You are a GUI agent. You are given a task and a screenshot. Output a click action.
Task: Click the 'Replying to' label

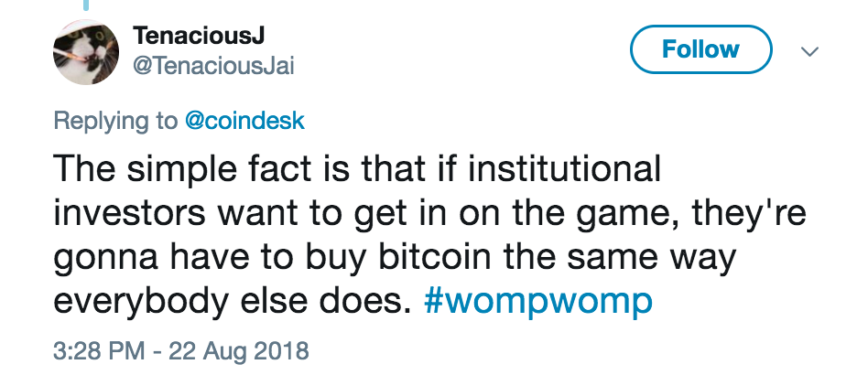[x=115, y=122]
